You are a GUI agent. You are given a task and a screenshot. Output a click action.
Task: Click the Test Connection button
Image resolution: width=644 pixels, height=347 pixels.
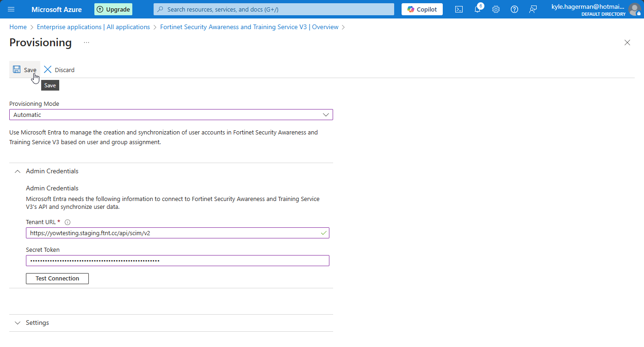[57, 279]
